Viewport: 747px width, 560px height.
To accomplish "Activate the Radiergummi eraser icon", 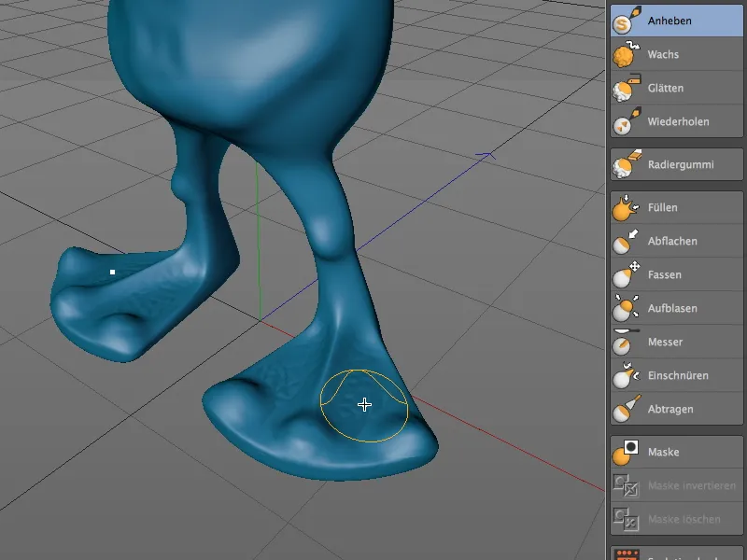I will click(626, 164).
